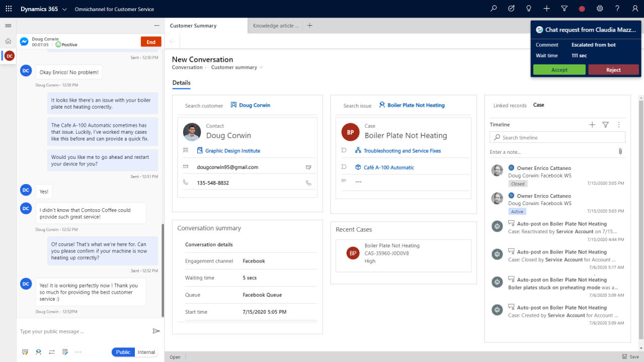644x362 pixels.
Task: Add a new timeline record with the plus icon
Action: (592, 124)
